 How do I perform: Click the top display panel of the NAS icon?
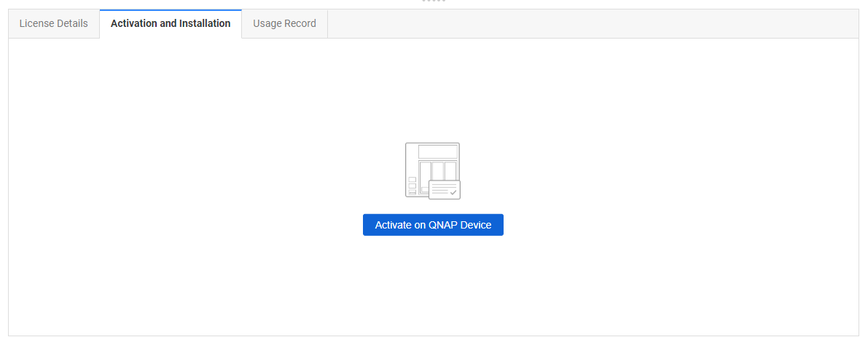tap(437, 151)
